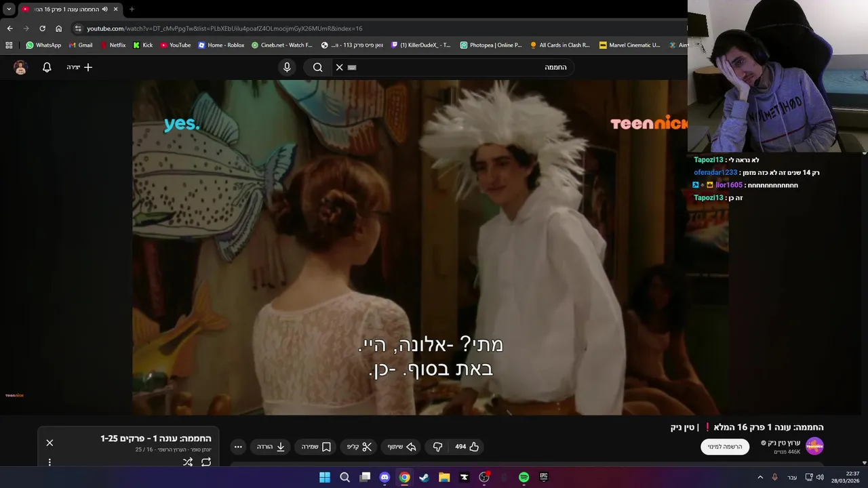Click the browser home button
The width and height of the screenshot is (868, 488).
(x=58, y=28)
